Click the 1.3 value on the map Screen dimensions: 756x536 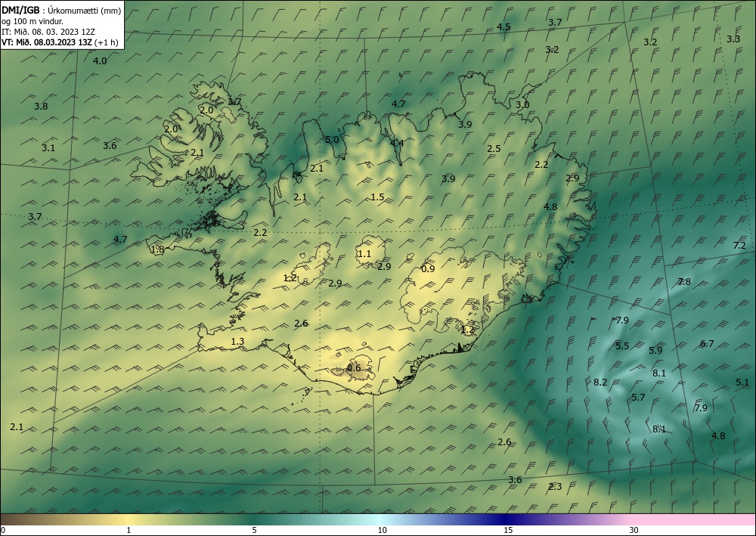(237, 341)
